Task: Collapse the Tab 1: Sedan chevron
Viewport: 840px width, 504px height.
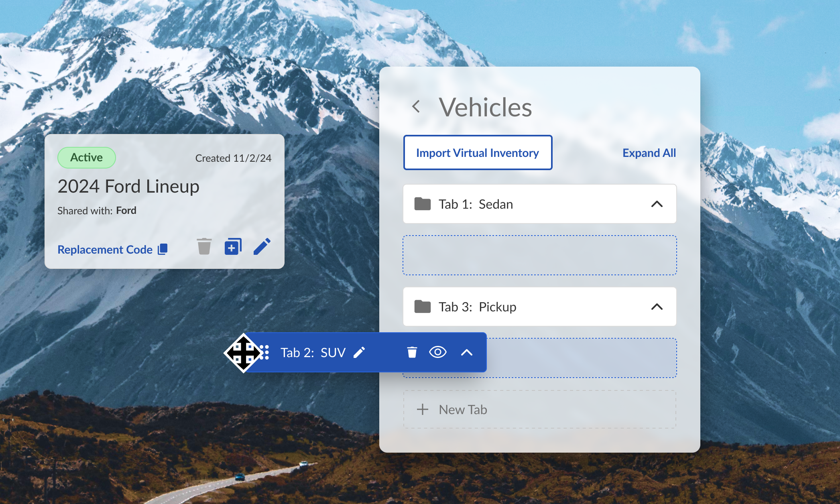Action: point(657,204)
